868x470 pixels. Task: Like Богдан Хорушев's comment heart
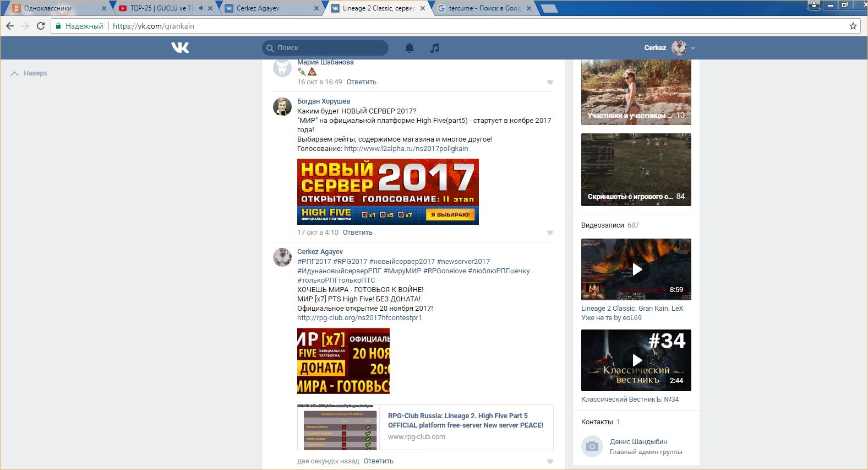point(550,233)
